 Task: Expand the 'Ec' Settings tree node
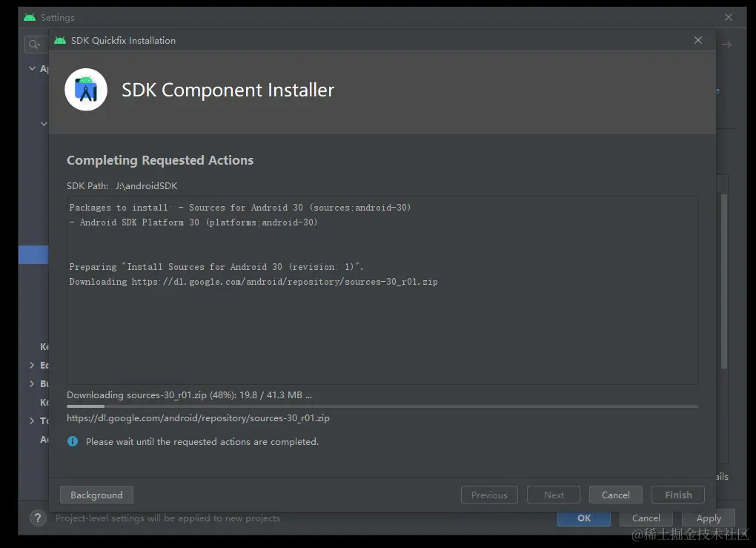click(x=32, y=365)
